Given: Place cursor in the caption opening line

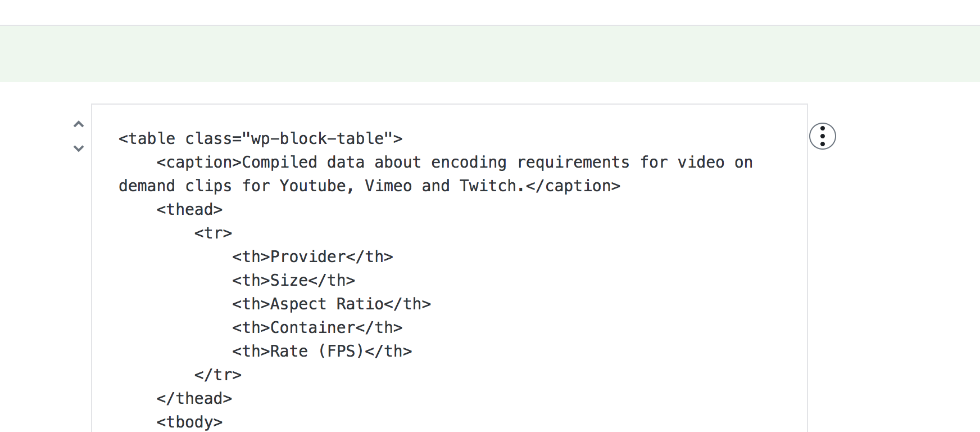Looking at the screenshot, I should coord(455,162).
